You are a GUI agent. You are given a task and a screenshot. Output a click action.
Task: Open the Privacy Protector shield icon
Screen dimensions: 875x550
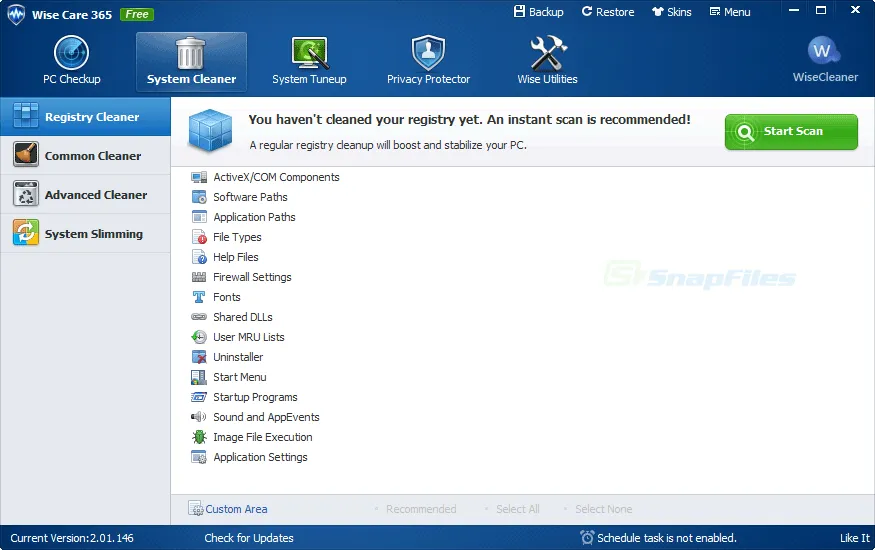tap(428, 53)
